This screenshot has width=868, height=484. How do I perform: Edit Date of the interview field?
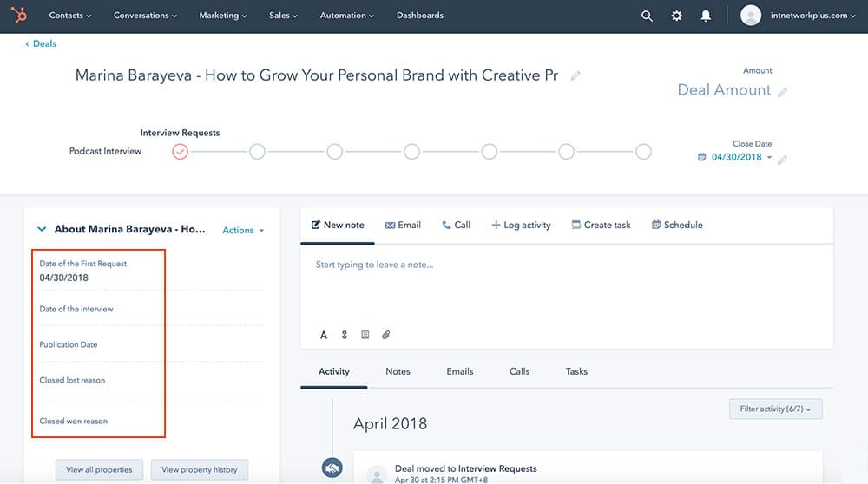151,309
